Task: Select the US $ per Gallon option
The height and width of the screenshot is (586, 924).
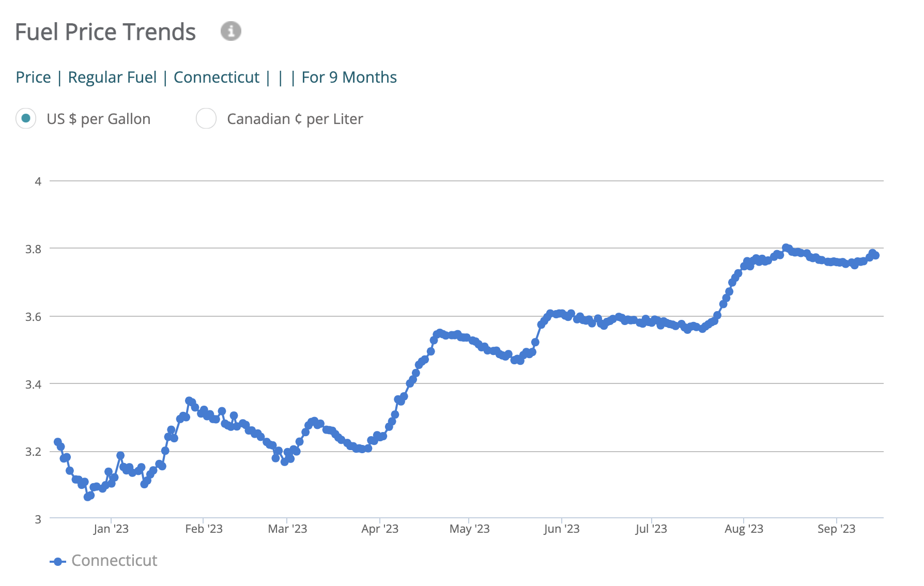Action: point(26,119)
